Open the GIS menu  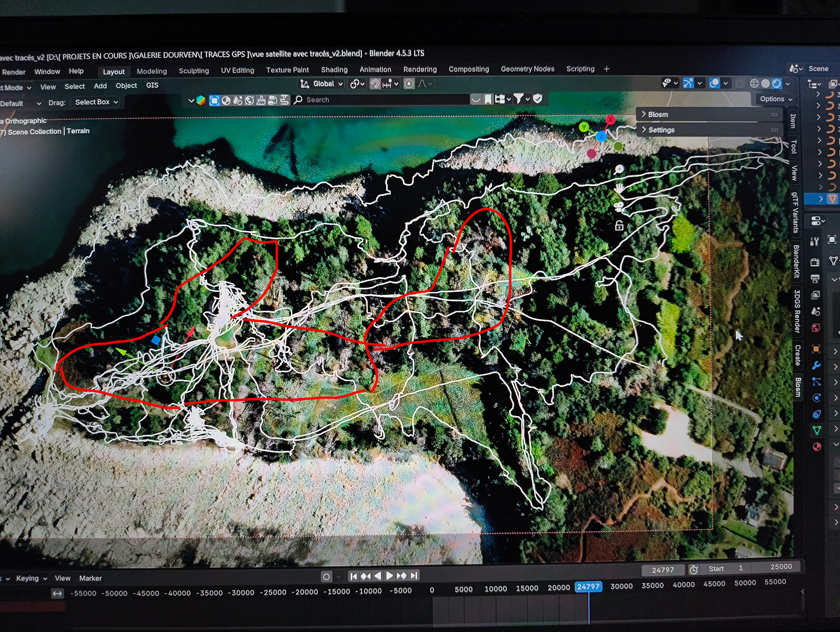point(152,85)
